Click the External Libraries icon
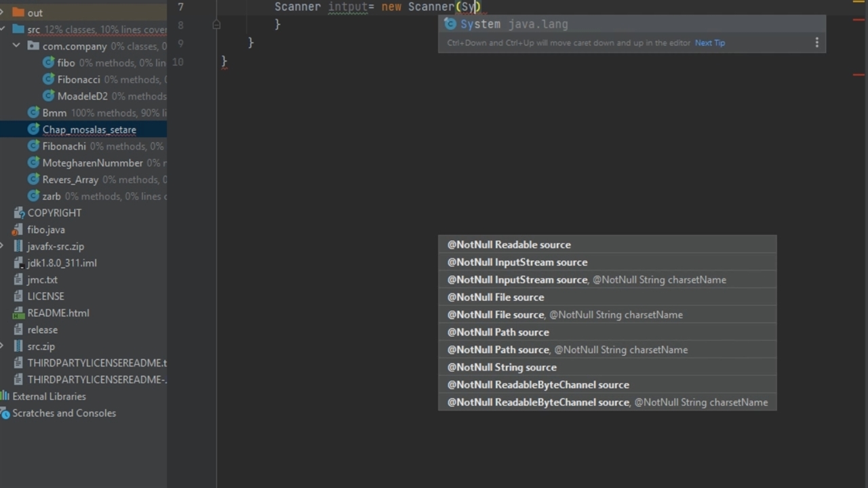This screenshot has height=488, width=868. pos(5,396)
